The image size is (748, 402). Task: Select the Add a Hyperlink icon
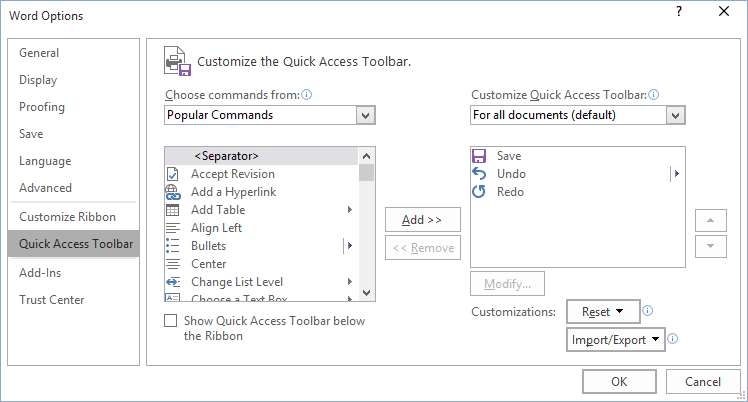172,192
